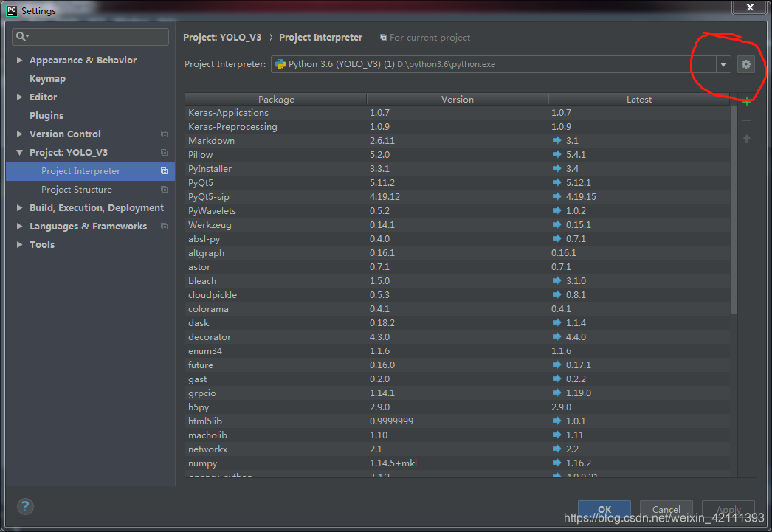The width and height of the screenshot is (772, 532).
Task: Select the html5lib package row
Action: [458, 421]
